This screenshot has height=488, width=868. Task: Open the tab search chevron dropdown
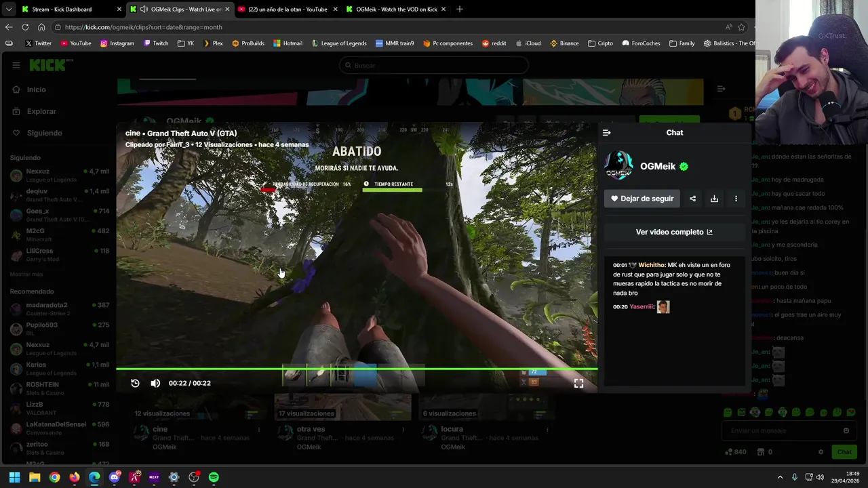click(x=8, y=9)
